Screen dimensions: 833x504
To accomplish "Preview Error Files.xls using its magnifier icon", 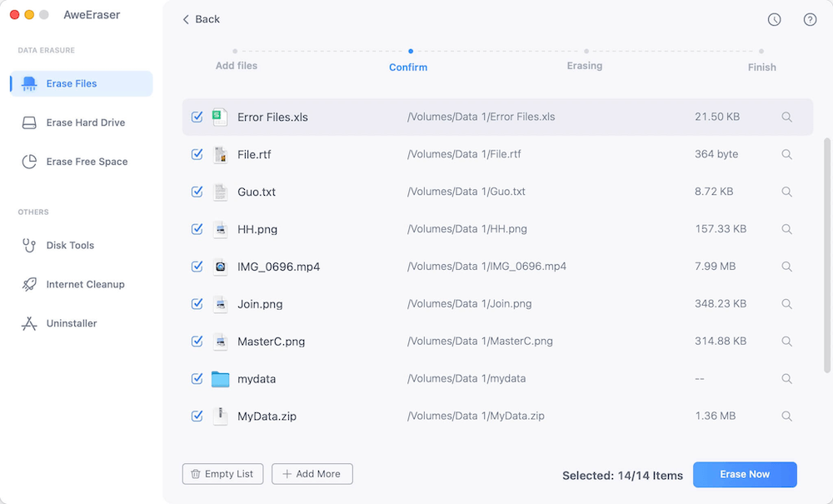I will coord(786,117).
